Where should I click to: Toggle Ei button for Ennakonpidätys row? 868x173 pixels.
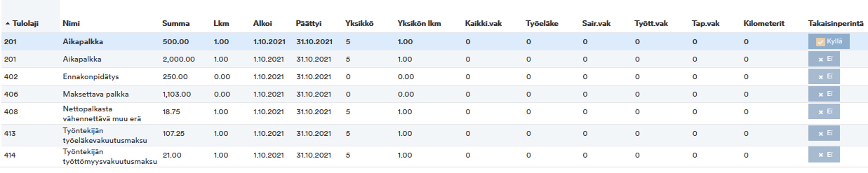point(824,76)
